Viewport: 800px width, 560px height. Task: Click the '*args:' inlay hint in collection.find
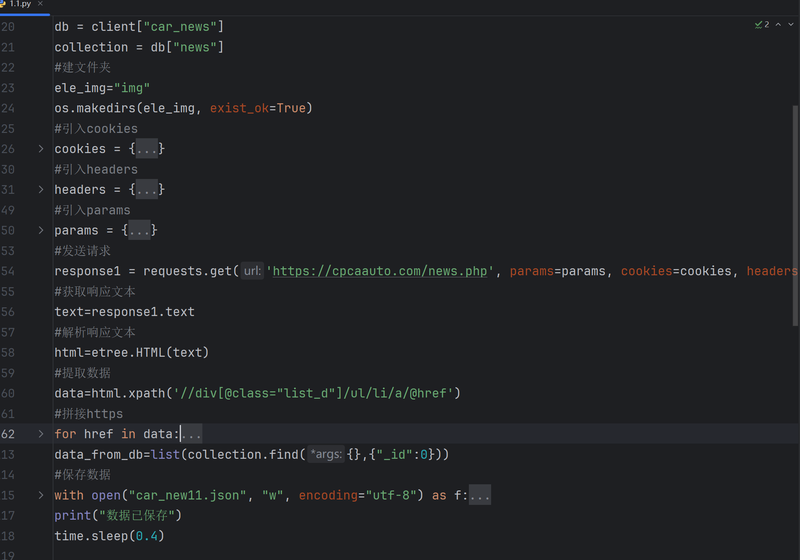point(326,454)
